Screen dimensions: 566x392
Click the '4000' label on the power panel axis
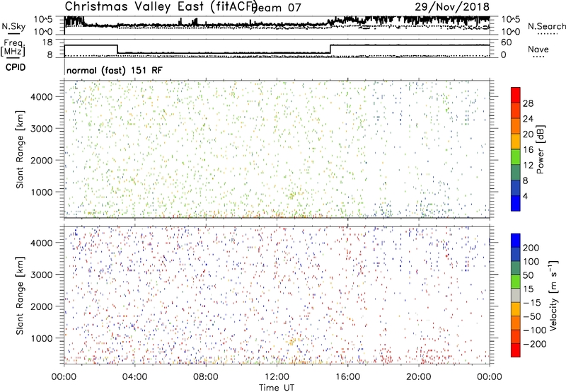coord(41,97)
